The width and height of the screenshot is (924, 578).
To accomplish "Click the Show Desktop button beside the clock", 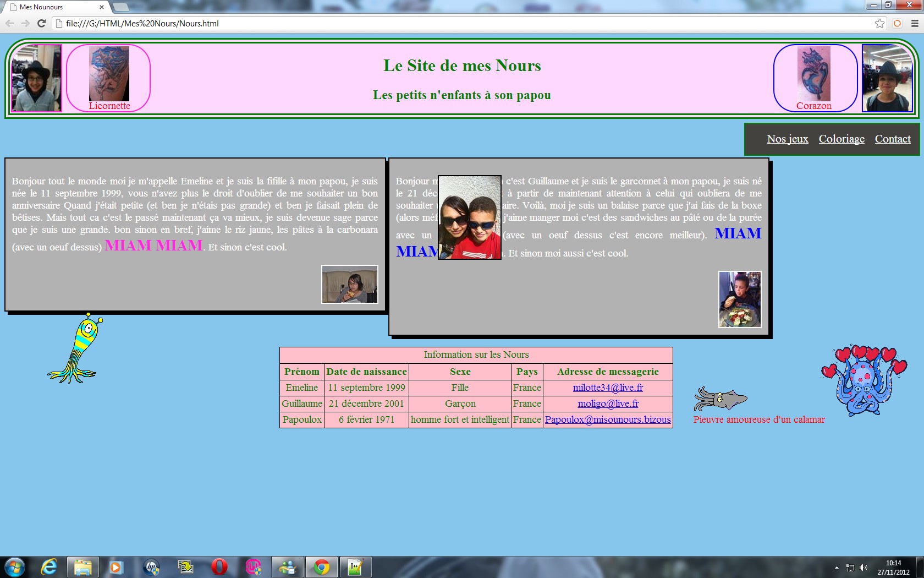I will coord(920,567).
